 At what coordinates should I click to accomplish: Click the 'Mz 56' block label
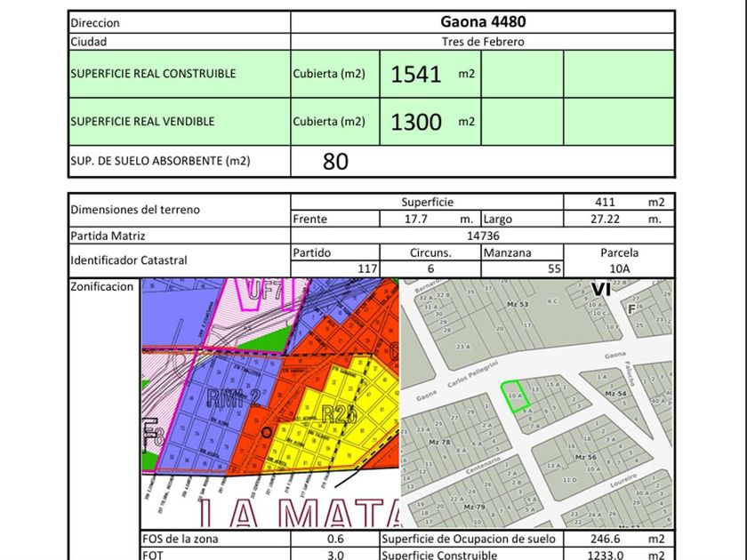click(x=585, y=457)
